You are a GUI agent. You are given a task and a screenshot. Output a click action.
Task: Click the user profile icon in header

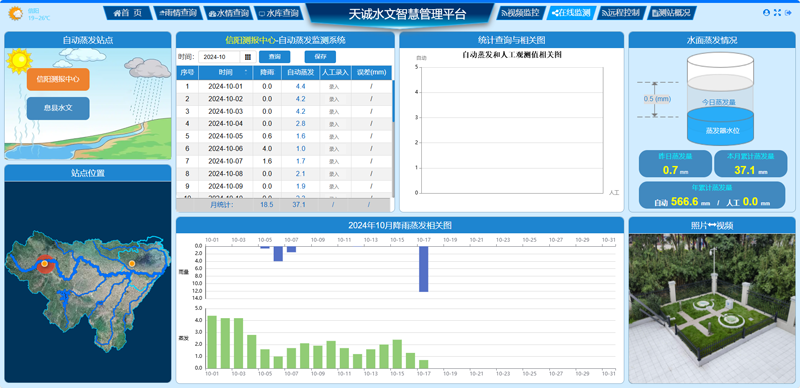click(x=766, y=13)
